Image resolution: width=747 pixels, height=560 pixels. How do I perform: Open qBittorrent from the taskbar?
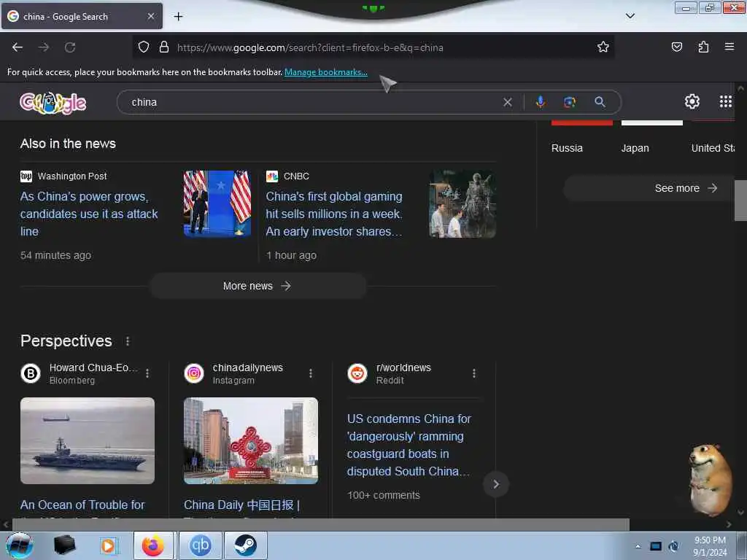click(x=201, y=545)
